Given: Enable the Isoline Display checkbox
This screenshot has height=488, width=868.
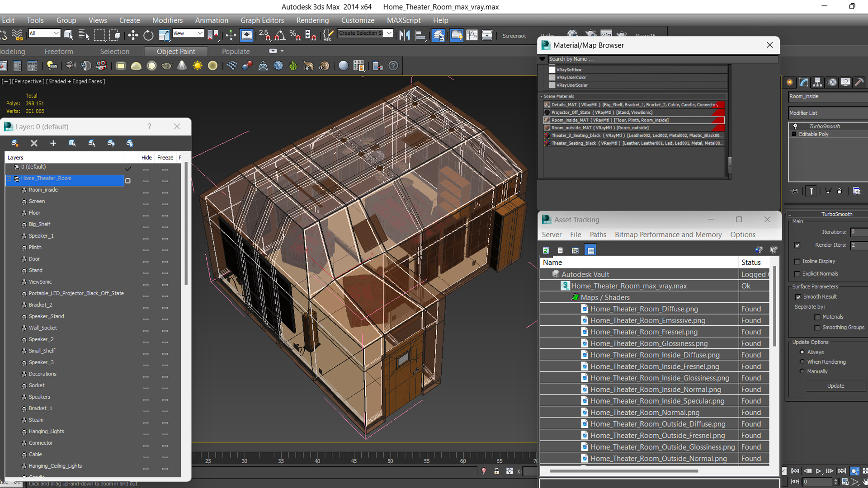Looking at the screenshot, I should [x=797, y=262].
